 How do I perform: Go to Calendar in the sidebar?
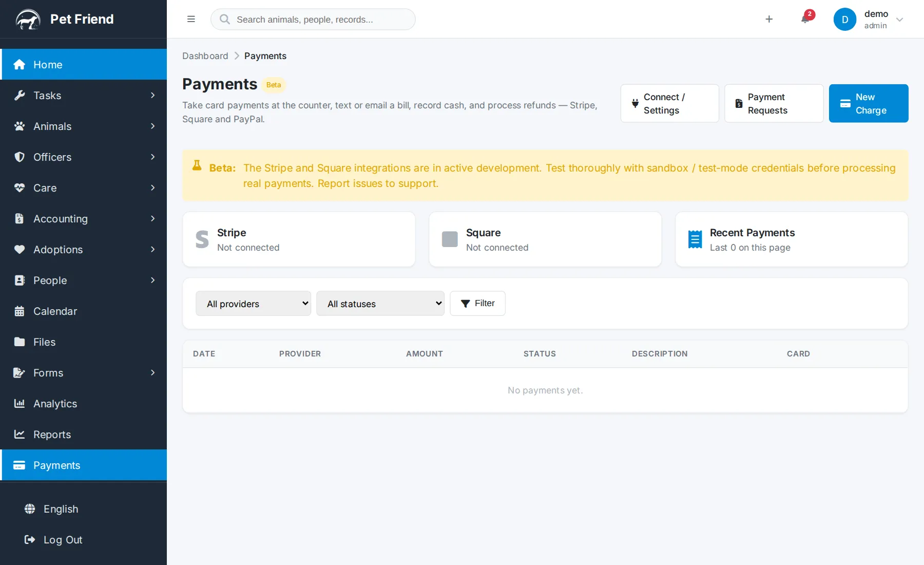pyautogui.click(x=84, y=311)
